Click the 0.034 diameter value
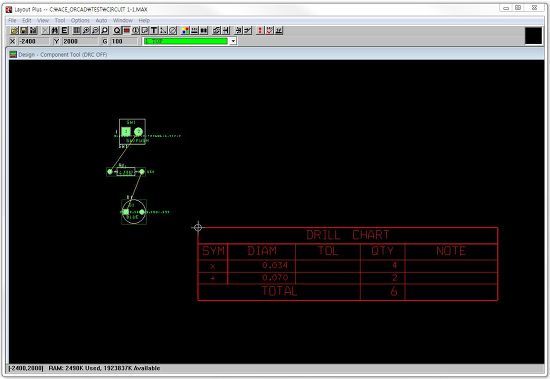550x379 pixels. [275, 265]
